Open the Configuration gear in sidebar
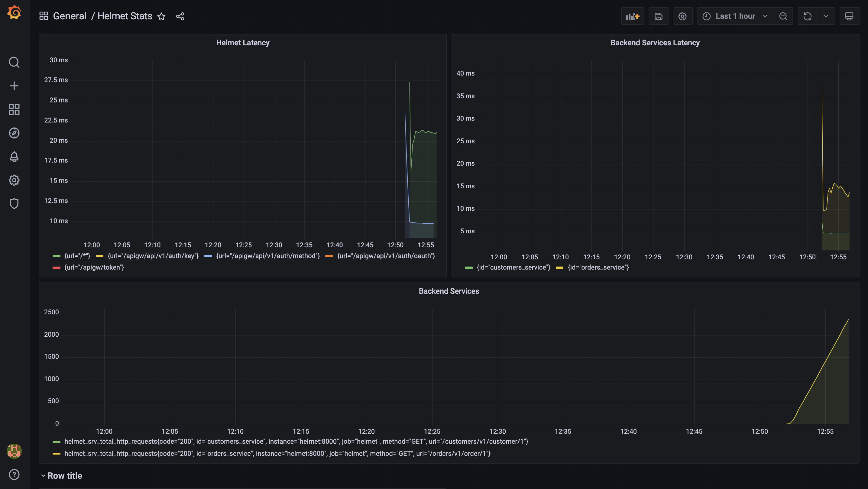Screen dimensions: 868x489 click(x=14, y=180)
